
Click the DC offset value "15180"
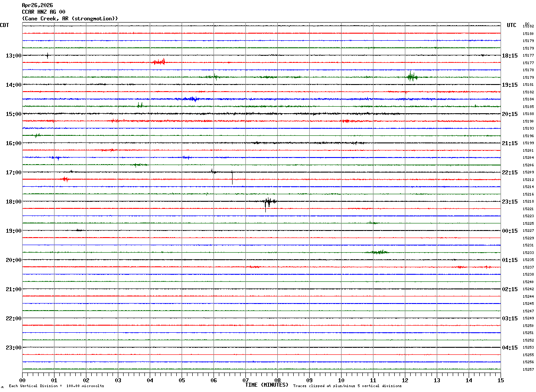(x=528, y=34)
